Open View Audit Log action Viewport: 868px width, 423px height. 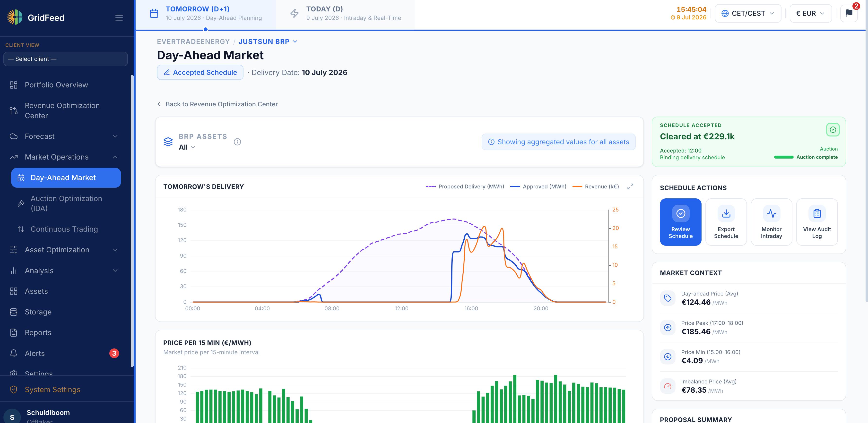(817, 222)
